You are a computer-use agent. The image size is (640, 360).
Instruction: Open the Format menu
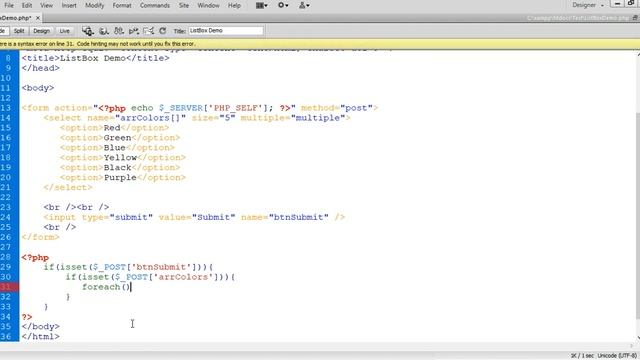tap(122, 5)
